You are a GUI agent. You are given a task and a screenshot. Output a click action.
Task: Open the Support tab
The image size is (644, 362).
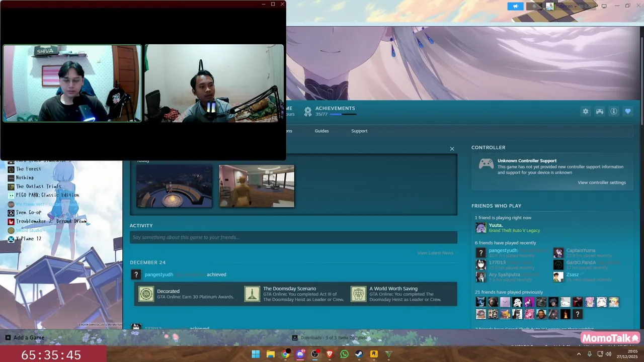coord(359,131)
